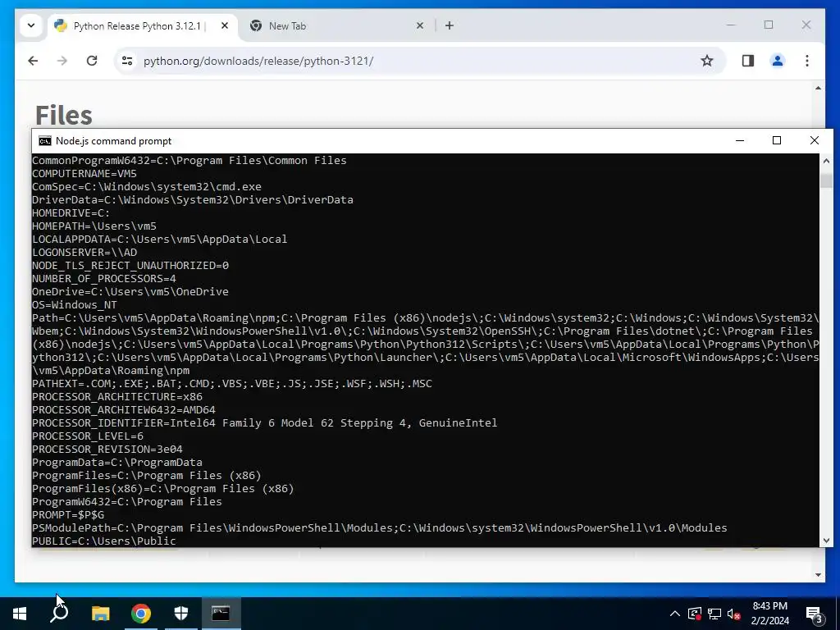Click the Node.js command prompt title icon
840x630 pixels.
[45, 141]
